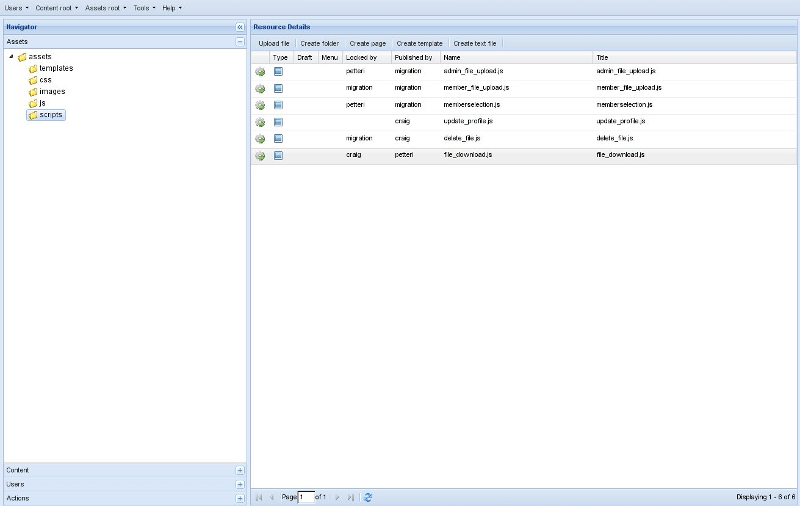The image size is (800, 506).
Task: Expand the Users accordion panel at bottom
Action: [239, 484]
